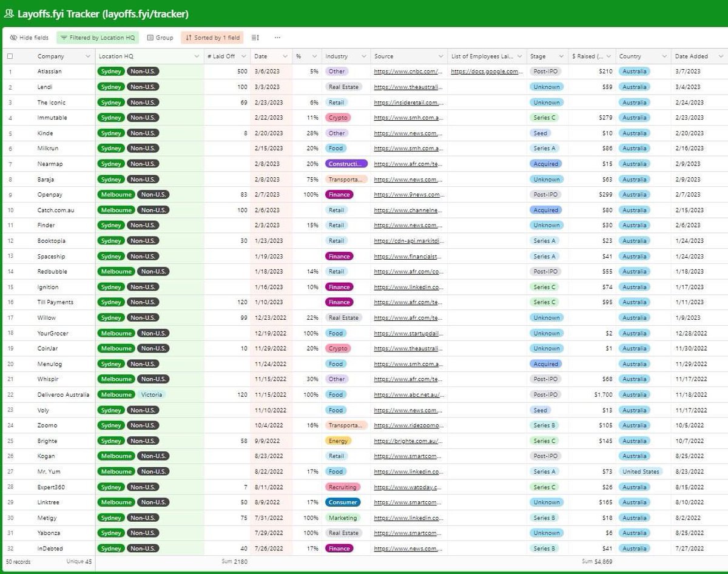Click Sorted by 1 field button
Screen dimensions: 728x574
coord(213,38)
